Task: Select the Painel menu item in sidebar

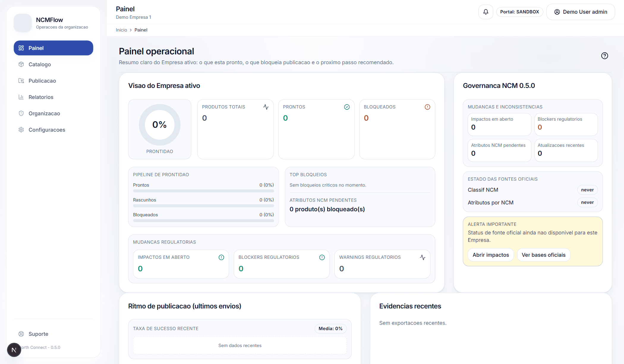Action: tap(53, 48)
